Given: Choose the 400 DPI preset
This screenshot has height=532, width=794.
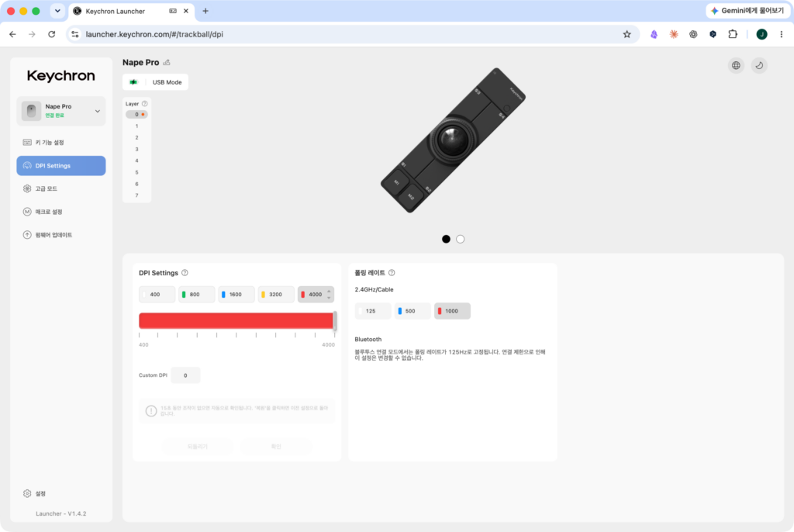Looking at the screenshot, I should point(157,295).
